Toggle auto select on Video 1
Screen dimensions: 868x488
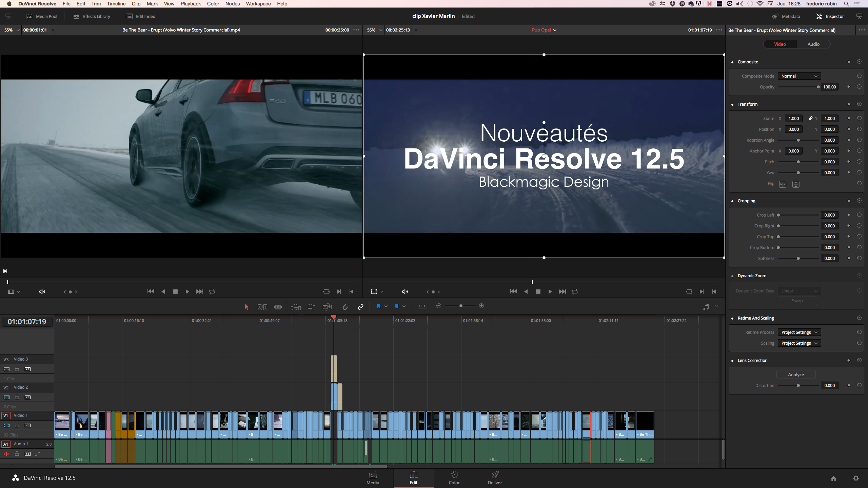[x=28, y=425]
